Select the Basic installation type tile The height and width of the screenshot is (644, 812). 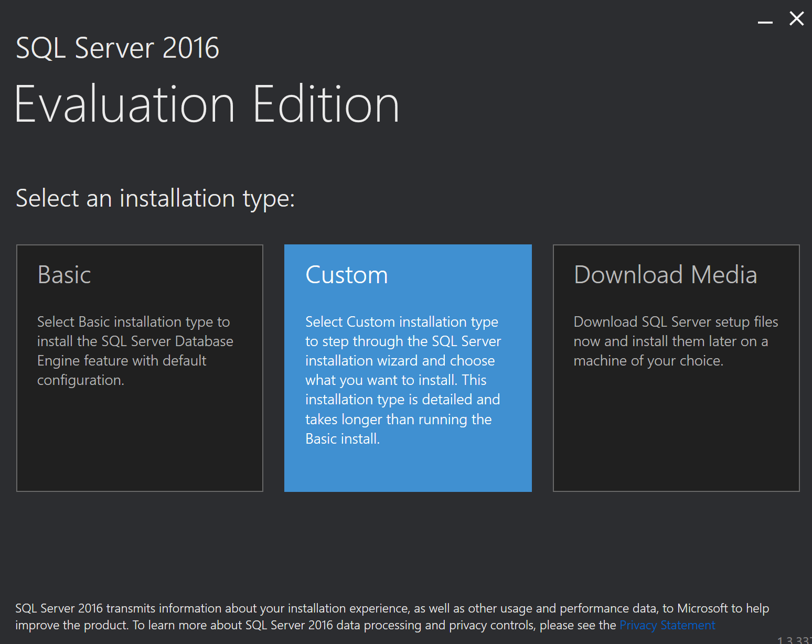[140, 368]
